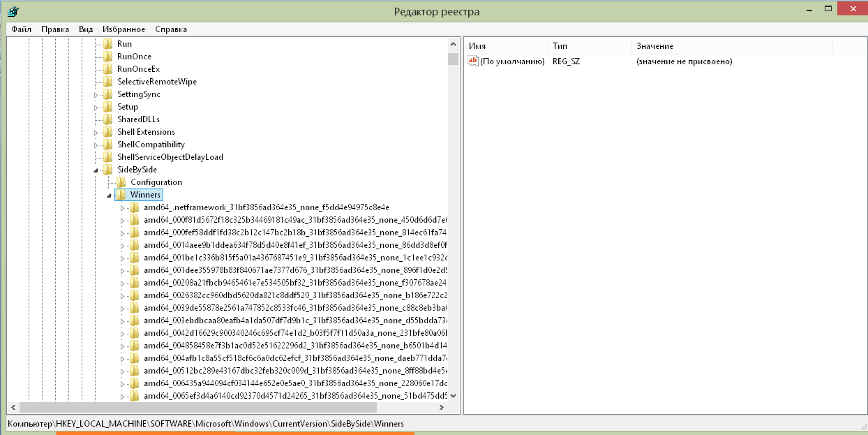Screen dimensions: 868x435
Task: Click folder icon of amd64_0065ef3d4a61 key
Action: click(x=134, y=396)
